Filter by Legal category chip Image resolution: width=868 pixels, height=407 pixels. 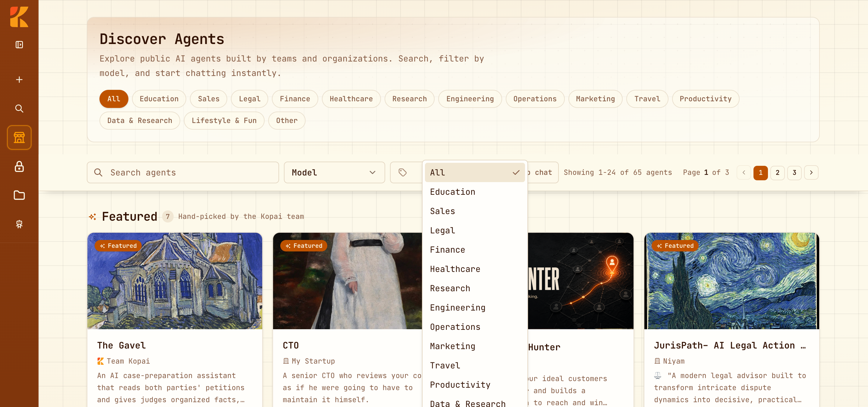pyautogui.click(x=250, y=99)
